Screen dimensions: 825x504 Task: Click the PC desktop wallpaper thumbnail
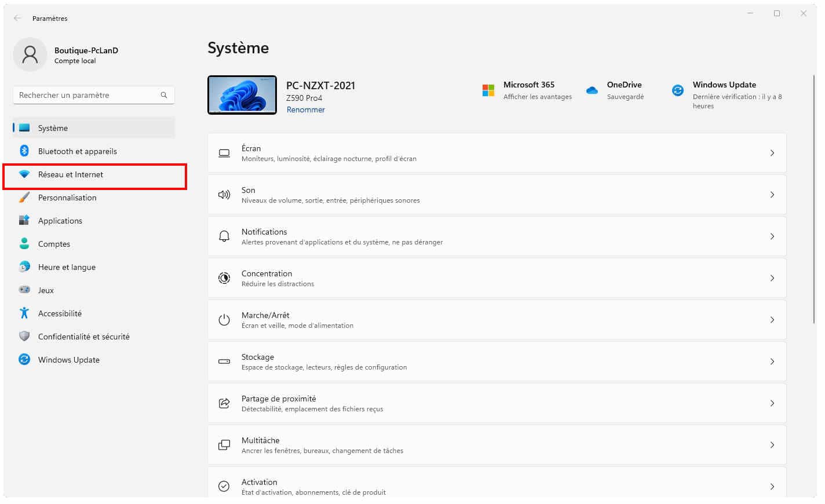tap(242, 95)
